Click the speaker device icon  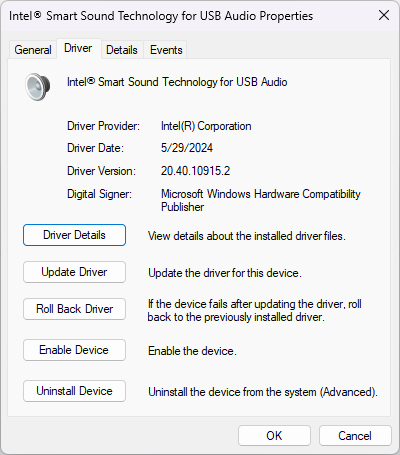tap(38, 87)
